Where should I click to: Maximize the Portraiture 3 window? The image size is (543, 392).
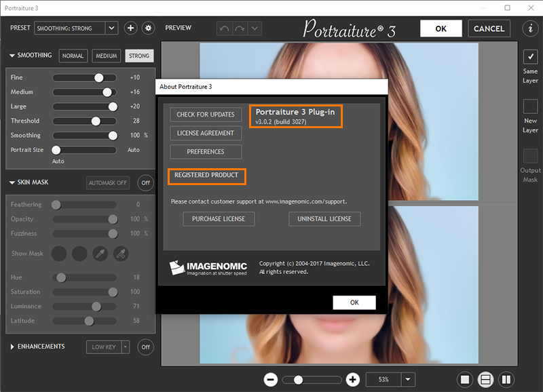pos(507,7)
